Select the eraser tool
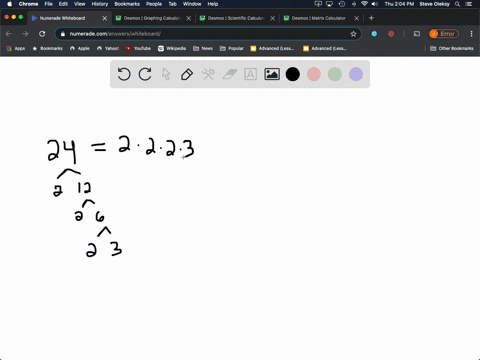Image resolution: width=480 pixels, height=360 pixels. [229, 74]
